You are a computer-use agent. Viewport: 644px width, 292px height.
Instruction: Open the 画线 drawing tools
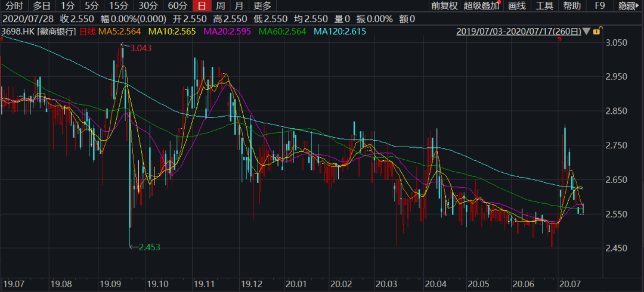[x=516, y=6]
